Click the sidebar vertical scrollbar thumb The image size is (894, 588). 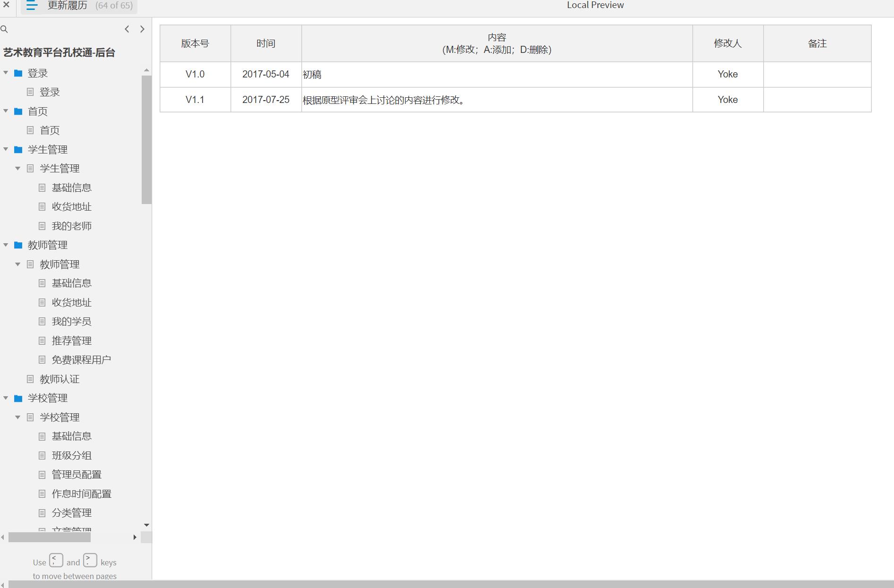coord(146,139)
